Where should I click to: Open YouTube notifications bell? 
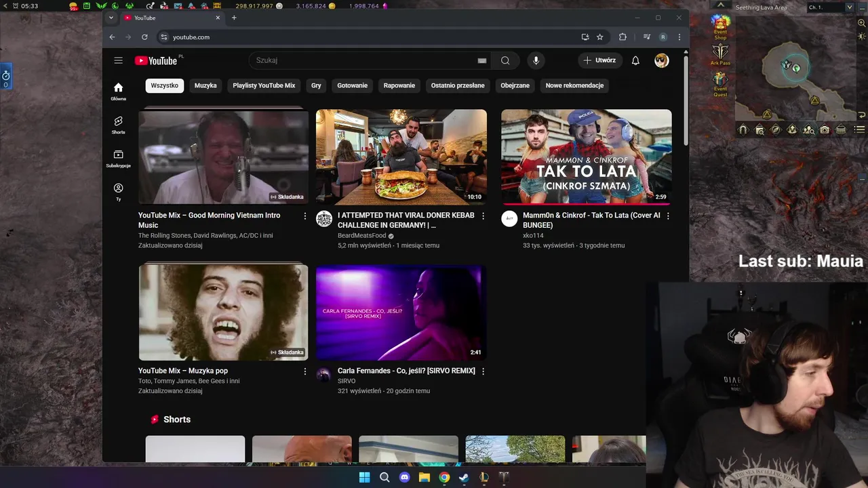tap(635, 60)
